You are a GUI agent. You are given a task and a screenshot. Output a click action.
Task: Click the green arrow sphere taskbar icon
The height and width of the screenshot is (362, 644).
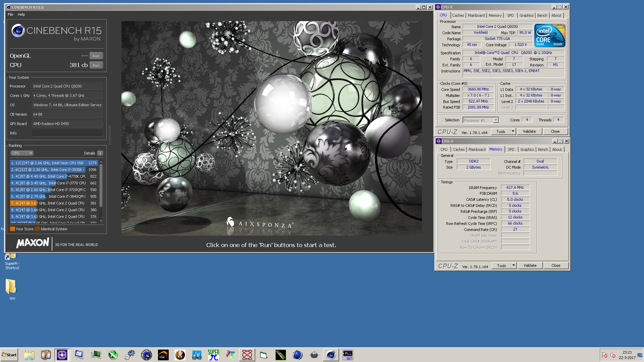click(x=113, y=355)
